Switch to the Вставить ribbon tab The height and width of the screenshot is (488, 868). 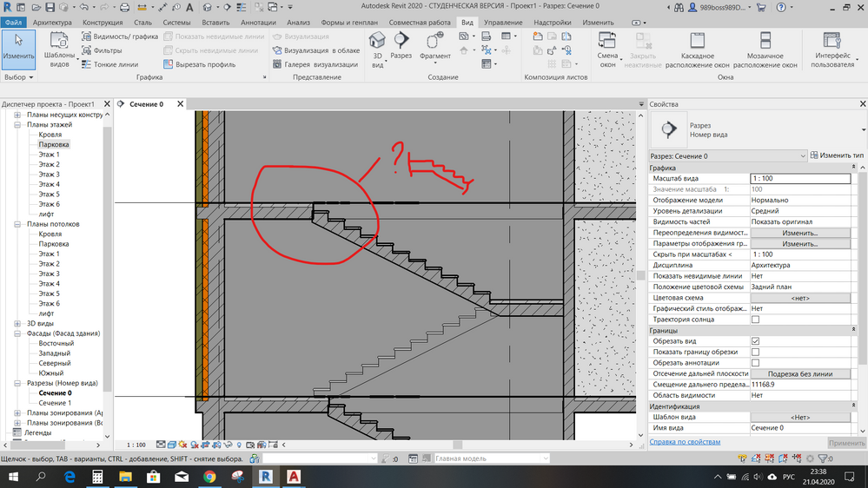(x=215, y=22)
